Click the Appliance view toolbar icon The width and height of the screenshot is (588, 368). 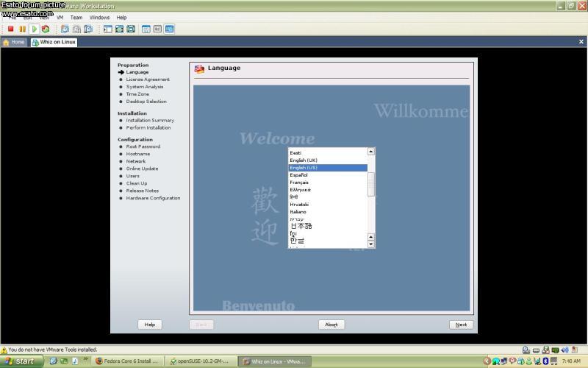coord(157,29)
